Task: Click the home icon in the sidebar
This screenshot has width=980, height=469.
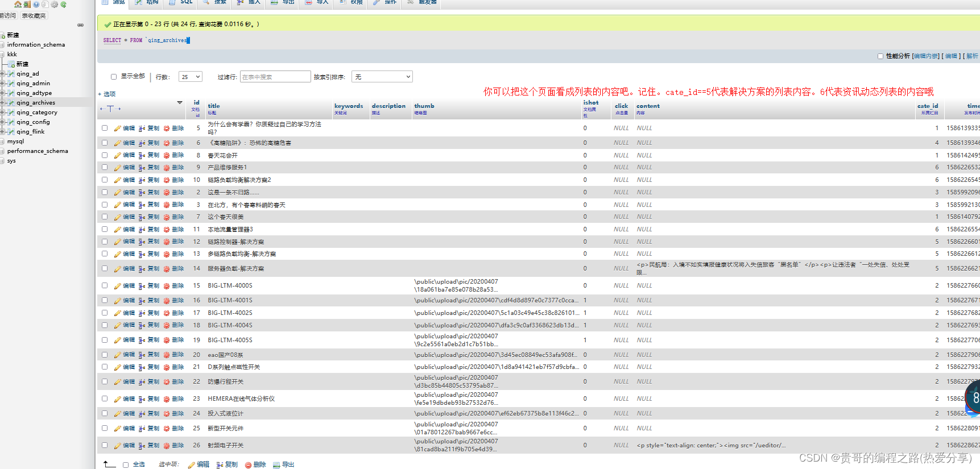Action: (18, 4)
